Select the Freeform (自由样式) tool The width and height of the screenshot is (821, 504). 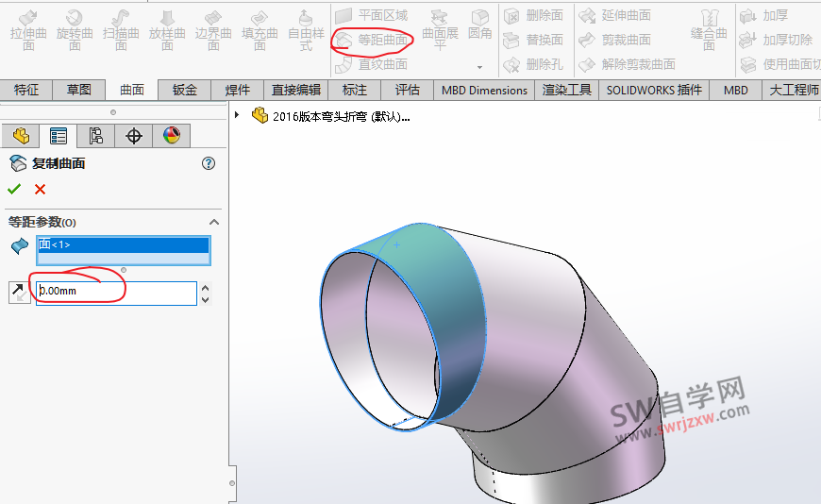[x=306, y=31]
